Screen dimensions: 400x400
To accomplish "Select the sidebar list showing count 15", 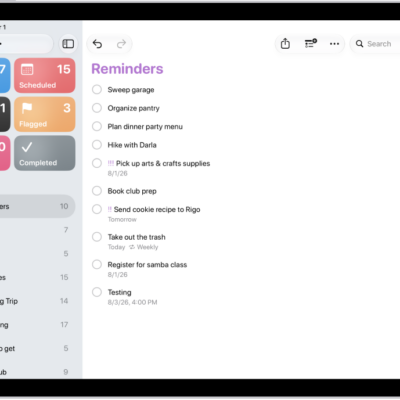I will click(37, 277).
